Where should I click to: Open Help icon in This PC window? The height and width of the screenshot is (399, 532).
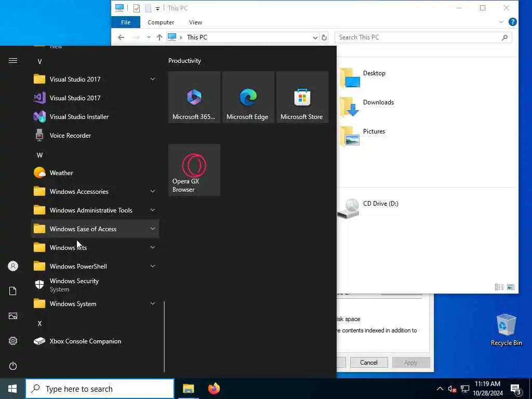tap(513, 22)
